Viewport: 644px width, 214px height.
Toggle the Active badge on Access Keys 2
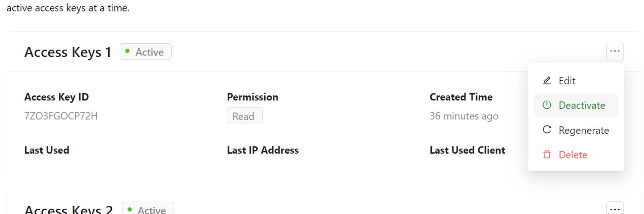tap(148, 209)
